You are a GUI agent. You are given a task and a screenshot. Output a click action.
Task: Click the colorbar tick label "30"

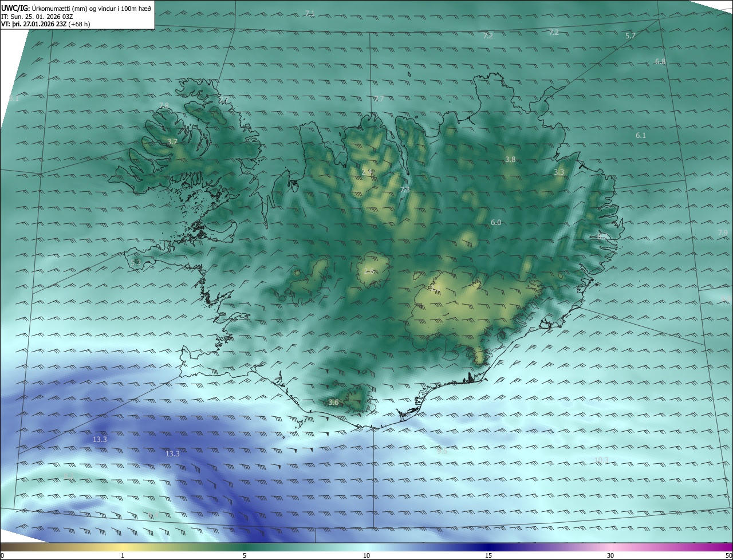point(610,555)
